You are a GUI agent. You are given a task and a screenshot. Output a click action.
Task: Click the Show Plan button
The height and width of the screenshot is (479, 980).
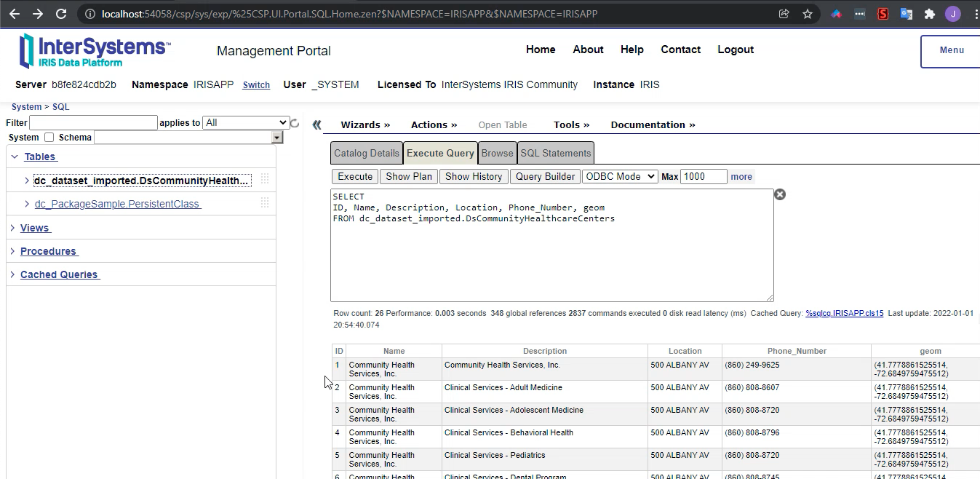point(409,176)
